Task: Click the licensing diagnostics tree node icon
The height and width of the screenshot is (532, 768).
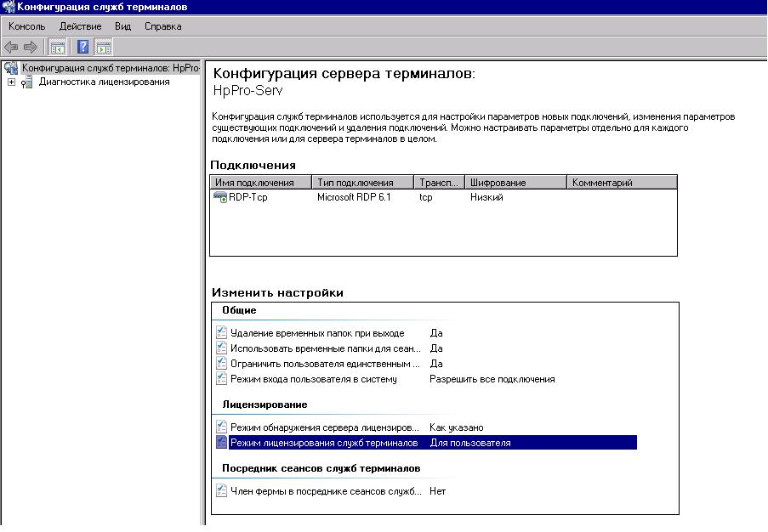Action: 26,82
